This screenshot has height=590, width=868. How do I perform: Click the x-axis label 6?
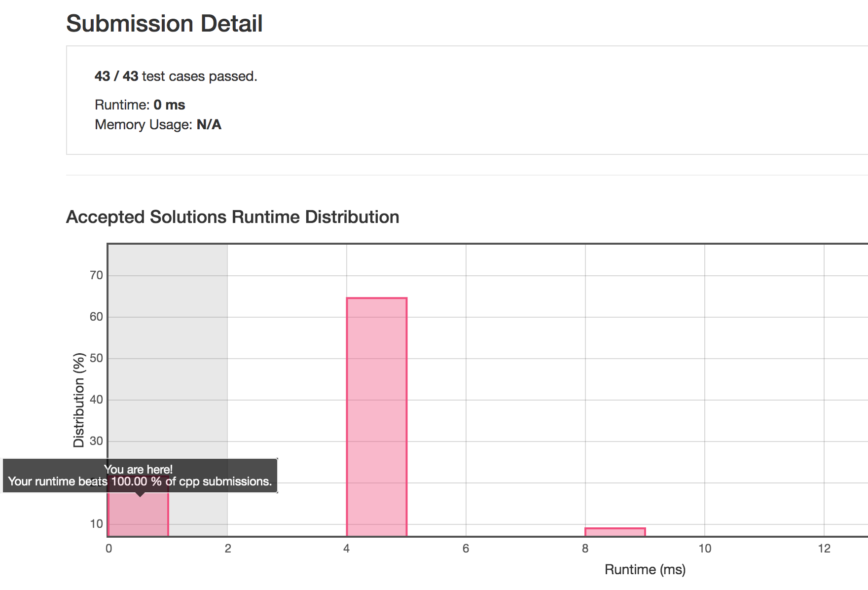[466, 549]
